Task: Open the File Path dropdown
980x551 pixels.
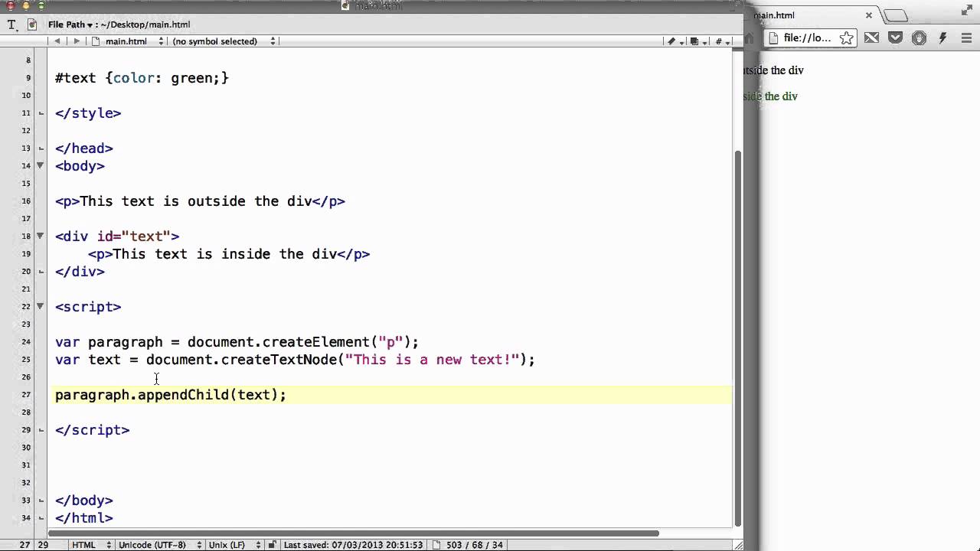Action: tap(70, 24)
